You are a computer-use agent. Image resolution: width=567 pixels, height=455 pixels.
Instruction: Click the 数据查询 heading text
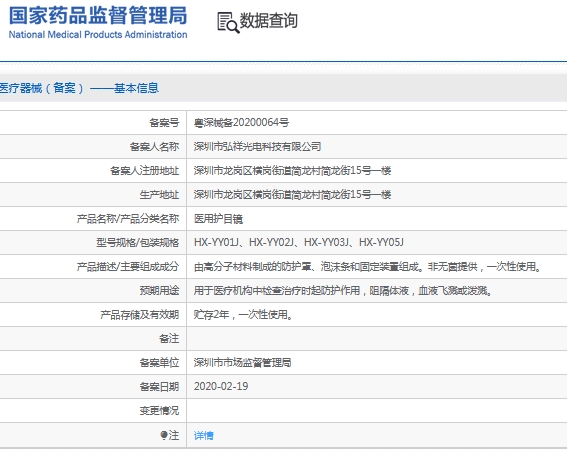269,21
